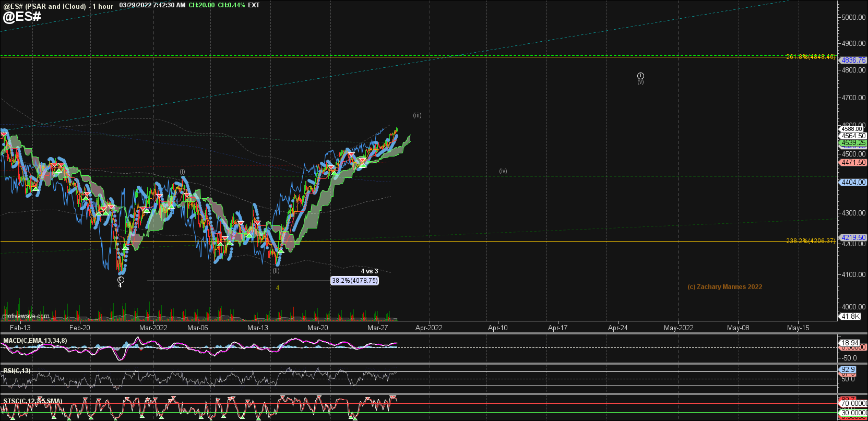Viewport: 868px width, 421px height.
Task: Select the (iii) wave label
Action: click(417, 115)
